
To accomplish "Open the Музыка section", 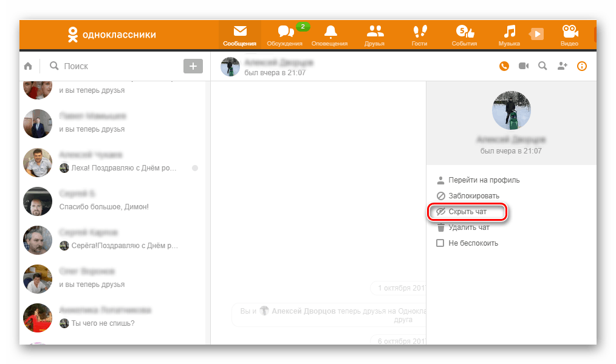I will [509, 35].
